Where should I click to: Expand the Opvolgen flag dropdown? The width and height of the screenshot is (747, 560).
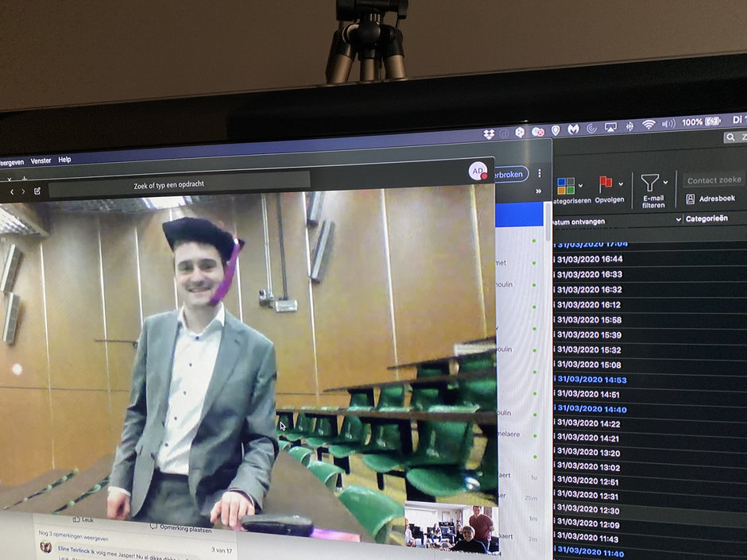[x=622, y=183]
